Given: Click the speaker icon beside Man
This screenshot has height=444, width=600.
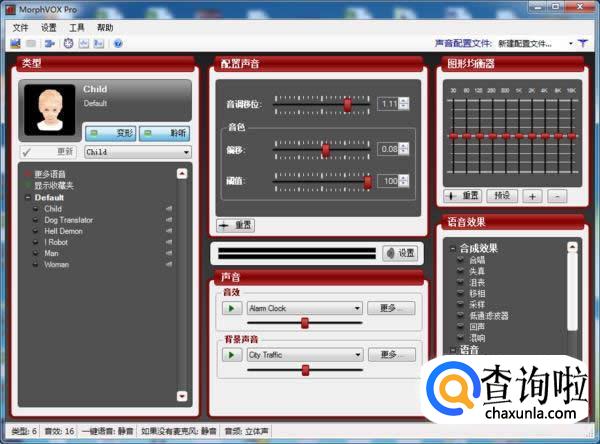Looking at the screenshot, I should (169, 253).
